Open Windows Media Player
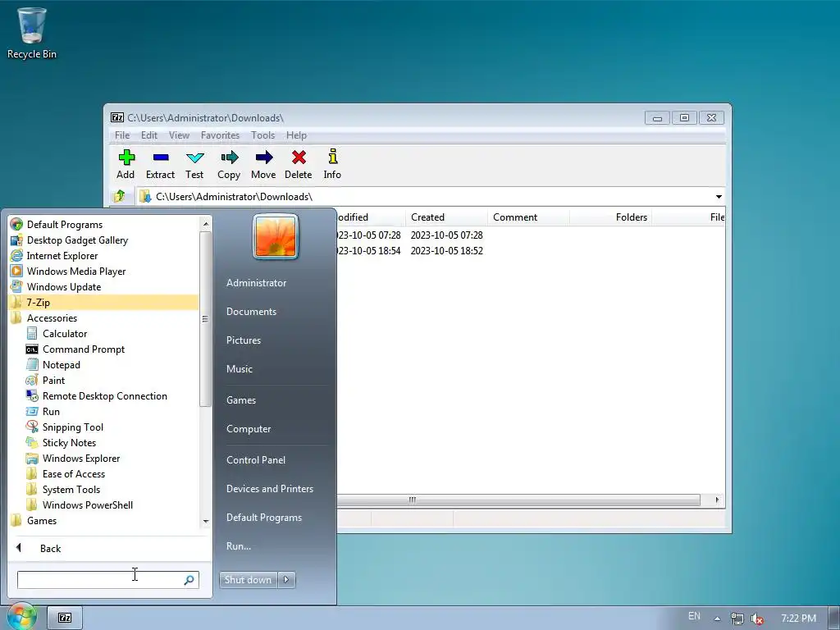 coord(76,271)
